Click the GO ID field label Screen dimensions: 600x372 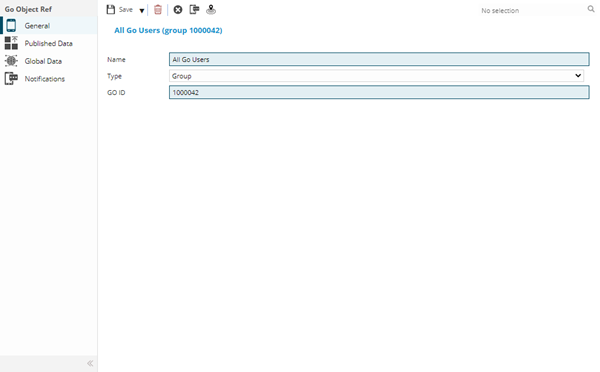click(x=116, y=93)
